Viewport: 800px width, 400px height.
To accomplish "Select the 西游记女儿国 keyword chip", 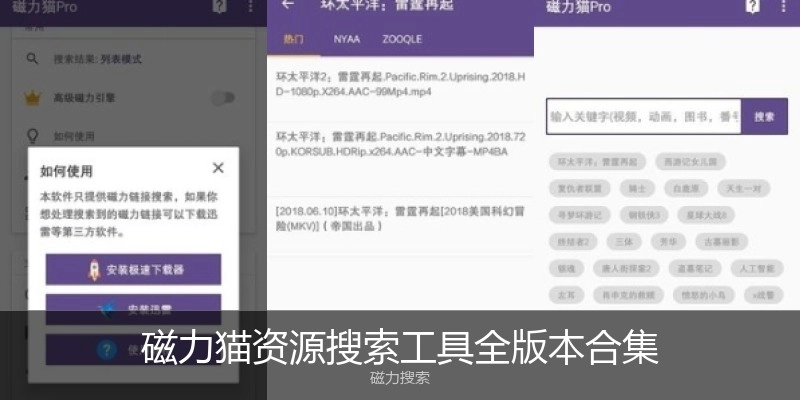I will [x=690, y=162].
